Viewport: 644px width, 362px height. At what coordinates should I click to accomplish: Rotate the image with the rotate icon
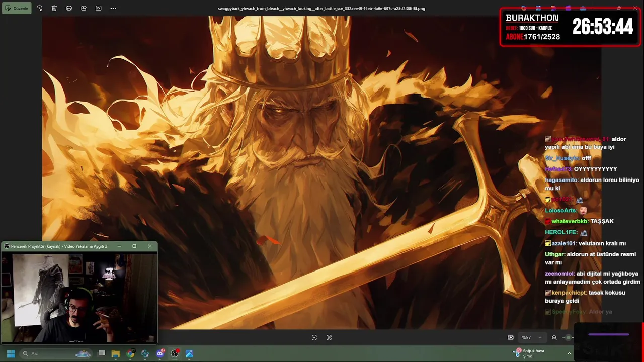[40, 8]
